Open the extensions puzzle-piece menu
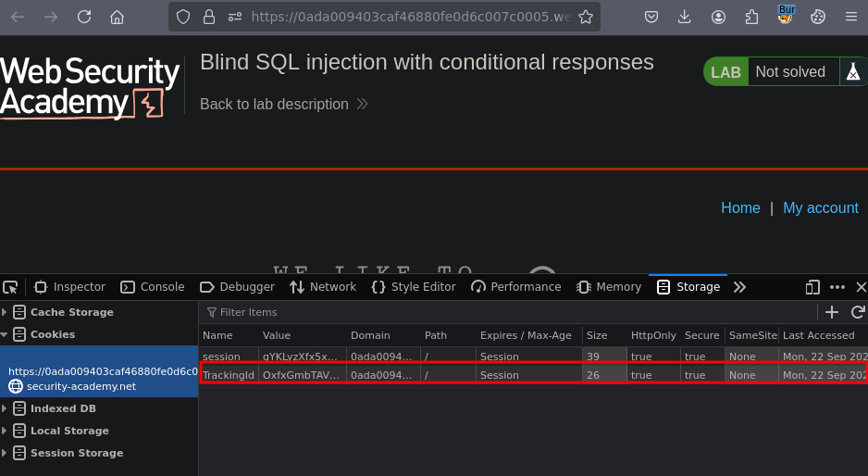Viewport: 868px width, 476px height. click(752, 17)
